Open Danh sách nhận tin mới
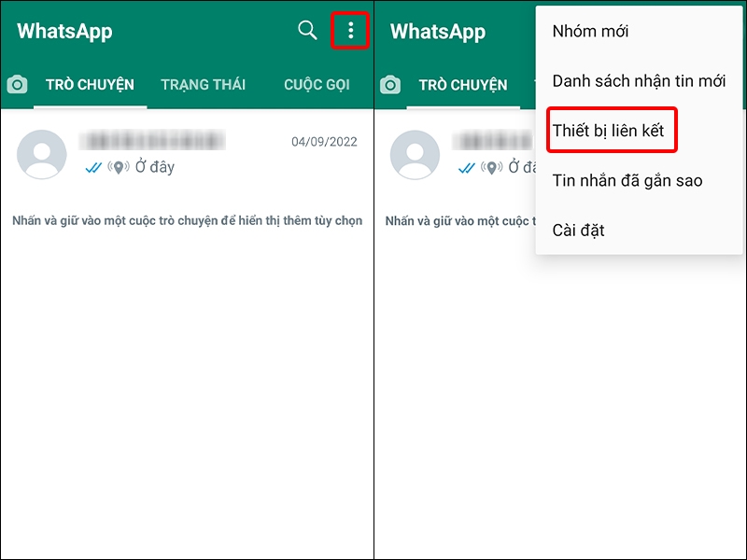747x560 pixels. 641,81
